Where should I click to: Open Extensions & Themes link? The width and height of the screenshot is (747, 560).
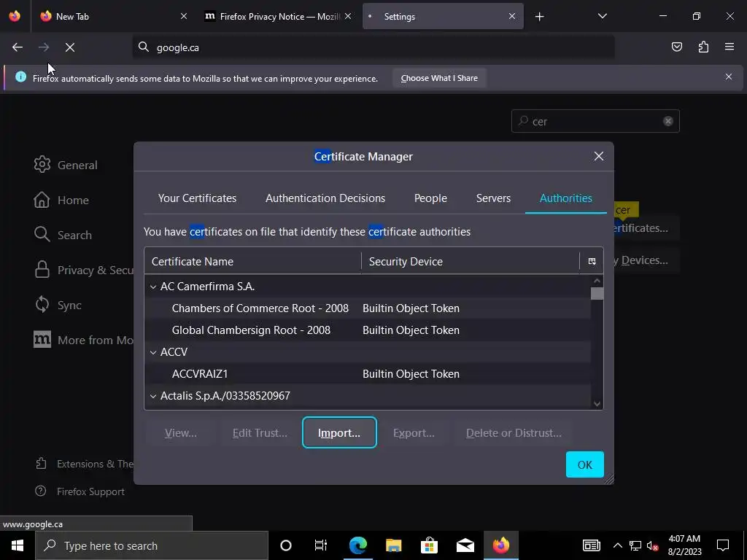coord(85,464)
